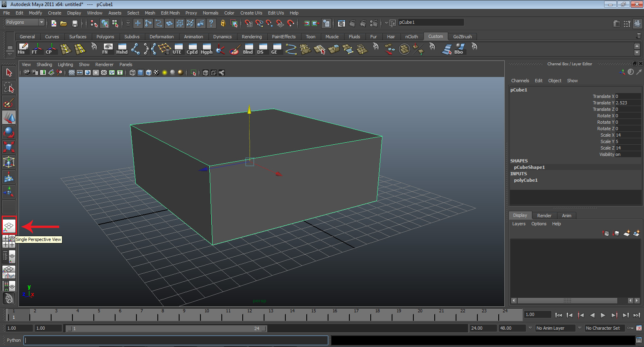Open the Edit Mesh menu
644x347 pixels.
pos(170,13)
